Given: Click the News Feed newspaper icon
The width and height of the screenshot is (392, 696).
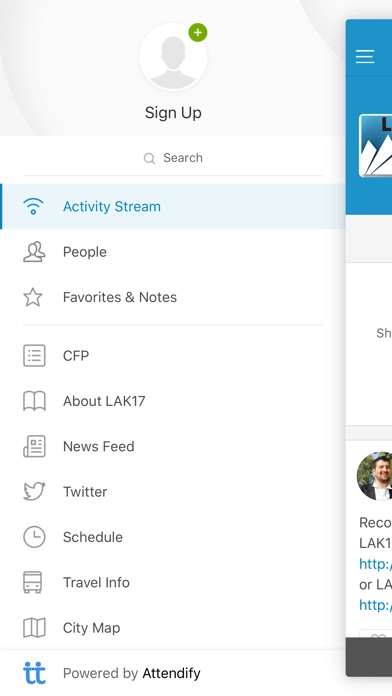Looking at the screenshot, I should 34,447.
